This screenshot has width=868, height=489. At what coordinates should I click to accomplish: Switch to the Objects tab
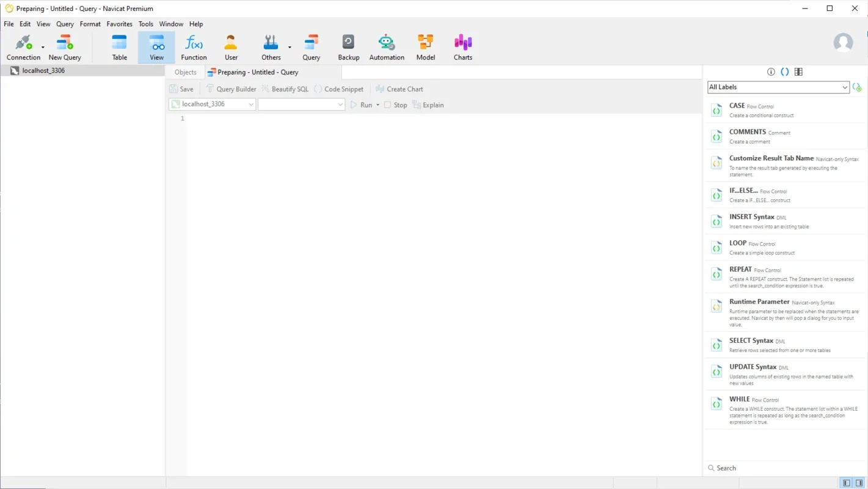click(x=186, y=72)
